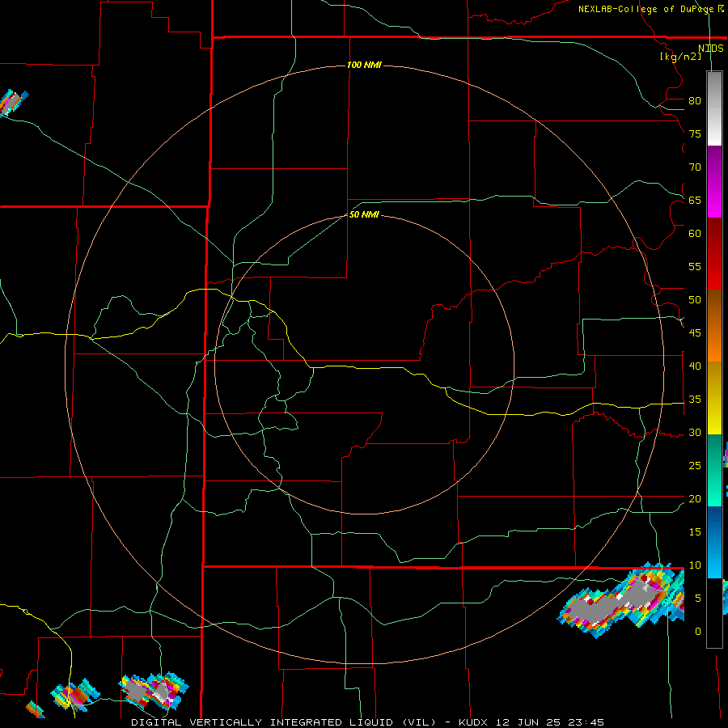Viewport: 728px width, 728px height.
Task: Select the 35 value on the color scale
Action: 695,400
